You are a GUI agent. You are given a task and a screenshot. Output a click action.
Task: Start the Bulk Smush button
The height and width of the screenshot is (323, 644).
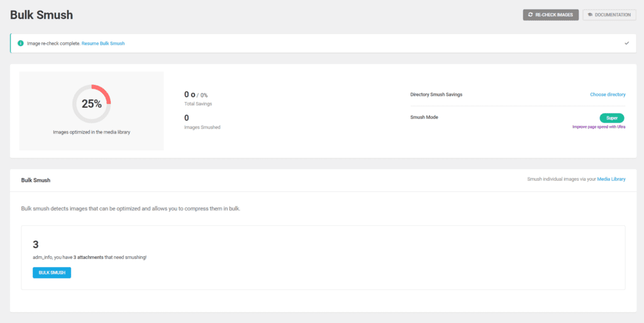click(52, 273)
